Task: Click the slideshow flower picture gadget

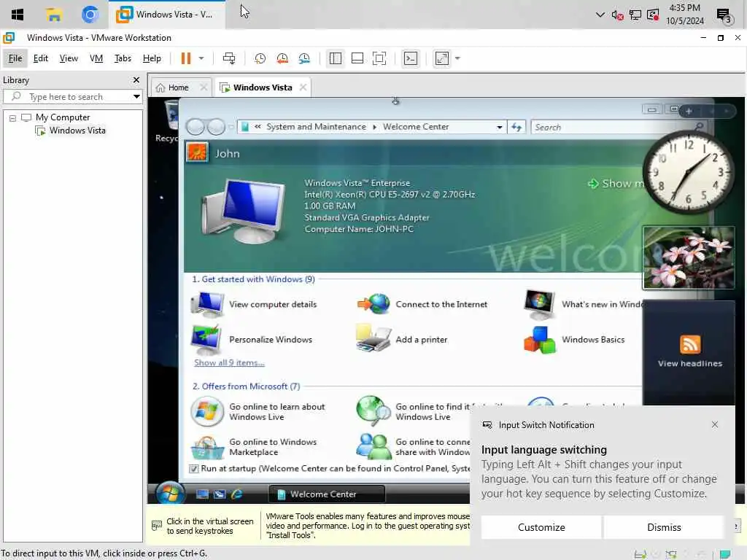Action: coord(689,257)
